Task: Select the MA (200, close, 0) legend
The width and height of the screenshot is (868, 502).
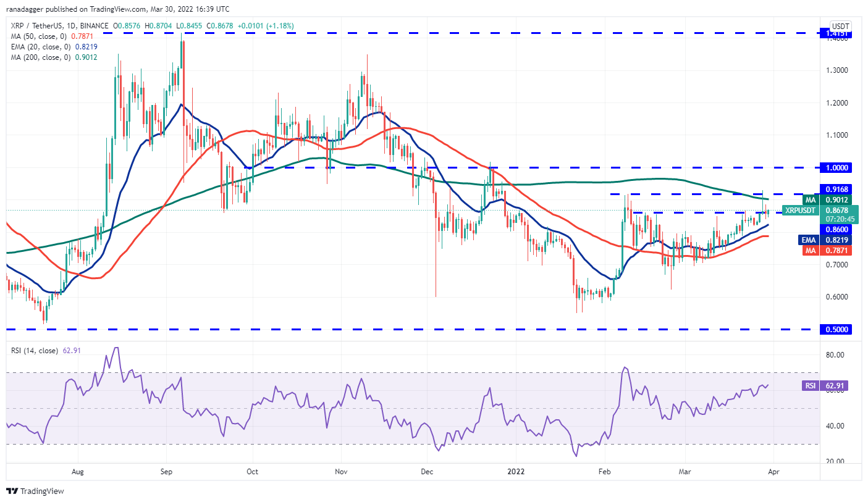Action: click(x=56, y=57)
